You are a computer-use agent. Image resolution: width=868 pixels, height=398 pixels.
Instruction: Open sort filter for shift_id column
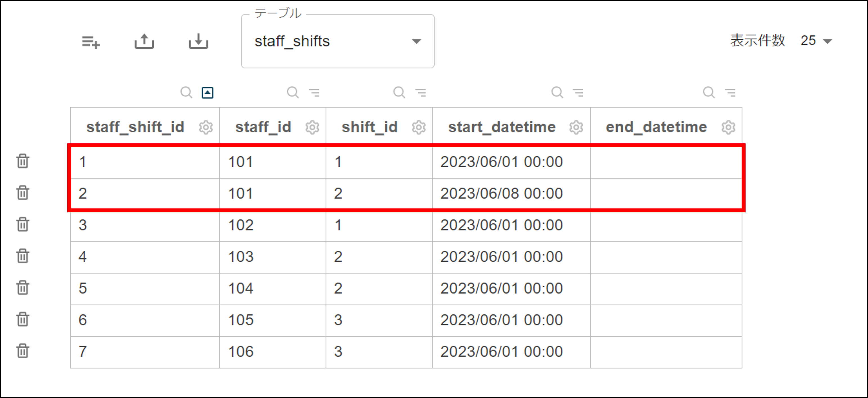421,92
